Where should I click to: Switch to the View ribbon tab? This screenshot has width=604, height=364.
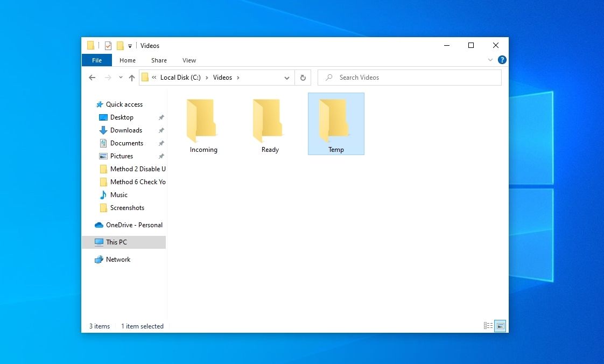pos(189,60)
